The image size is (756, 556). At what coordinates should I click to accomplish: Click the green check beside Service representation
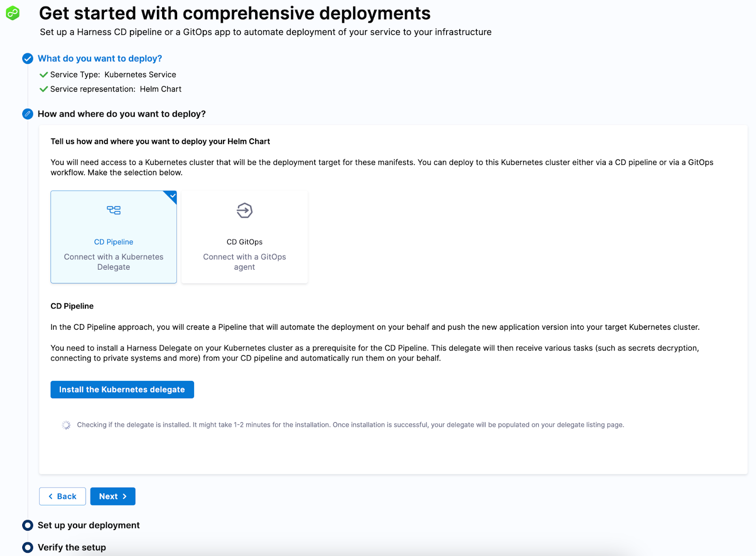click(44, 89)
